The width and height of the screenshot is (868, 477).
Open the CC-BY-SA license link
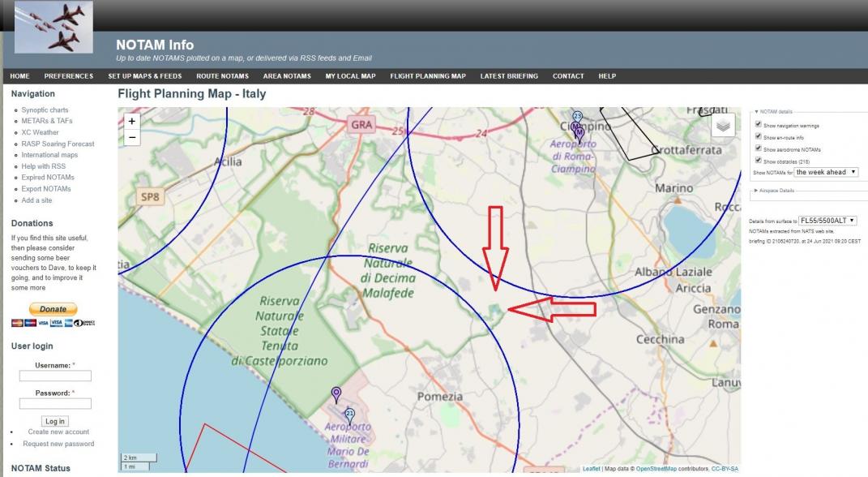click(x=725, y=469)
